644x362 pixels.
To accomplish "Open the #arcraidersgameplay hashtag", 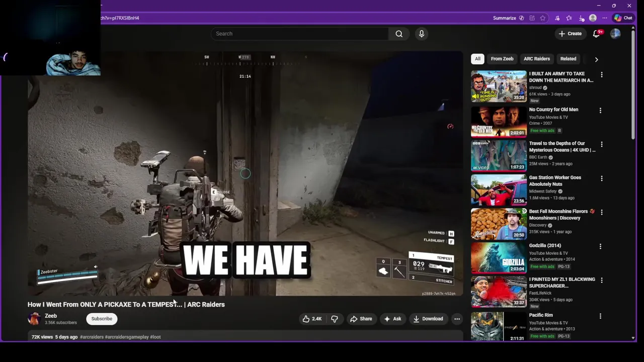I will [x=127, y=337].
